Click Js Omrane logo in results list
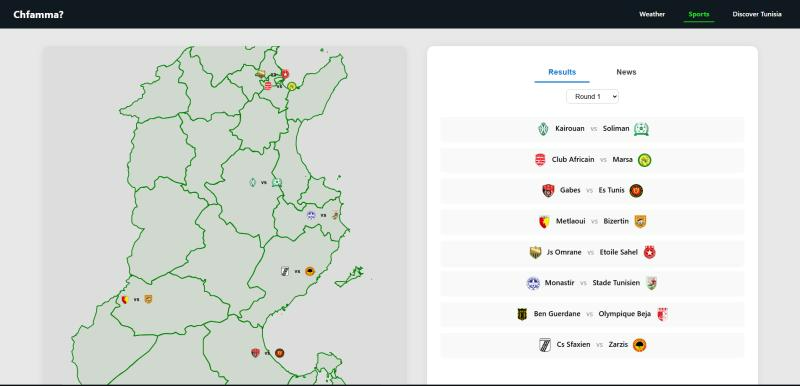The width and height of the screenshot is (800, 386). click(535, 252)
